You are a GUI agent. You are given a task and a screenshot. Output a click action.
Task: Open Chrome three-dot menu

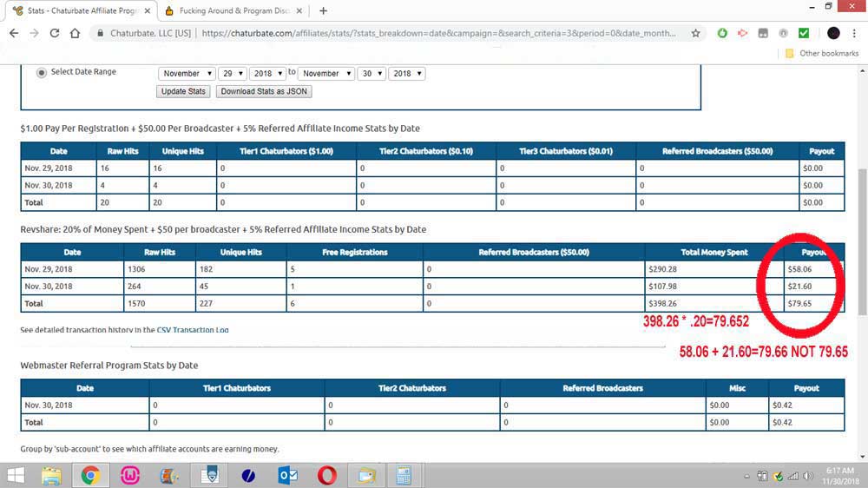click(x=854, y=33)
